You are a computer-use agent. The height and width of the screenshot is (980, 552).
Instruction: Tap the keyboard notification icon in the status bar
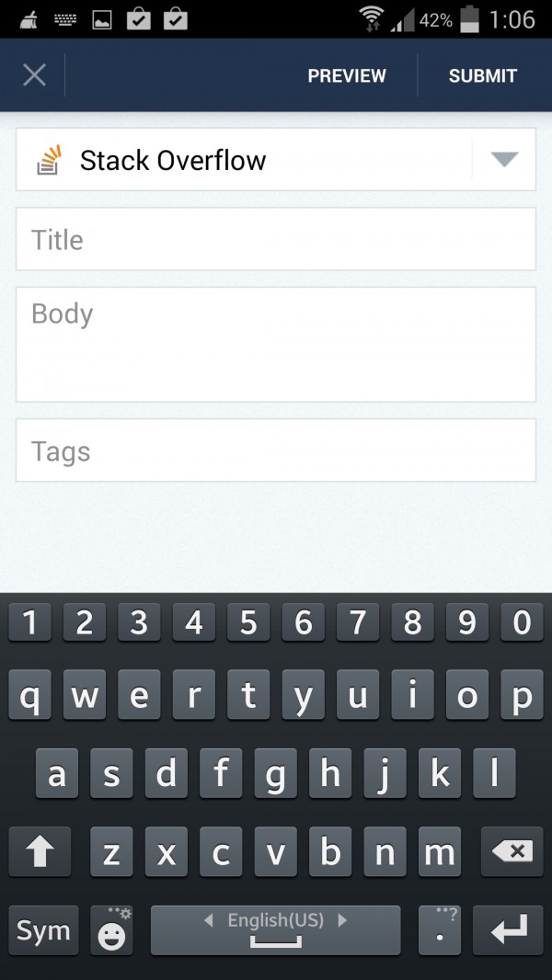pyautogui.click(x=63, y=20)
